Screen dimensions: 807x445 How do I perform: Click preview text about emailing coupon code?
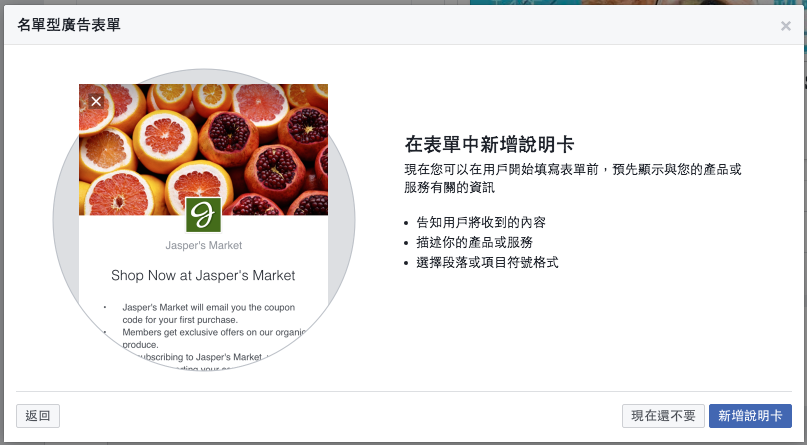point(208,313)
